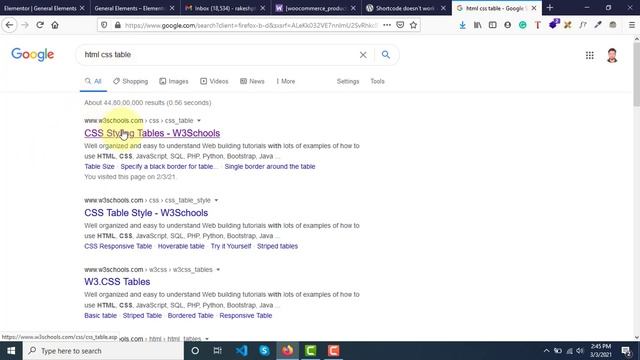Viewport: 640px width, 360px height.
Task: Click the browser URL address bar
Action: 250,25
